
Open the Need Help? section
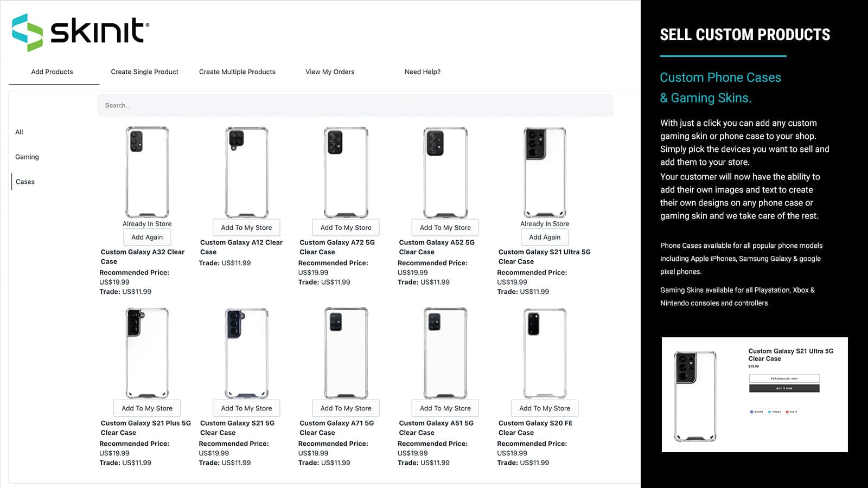click(x=423, y=72)
